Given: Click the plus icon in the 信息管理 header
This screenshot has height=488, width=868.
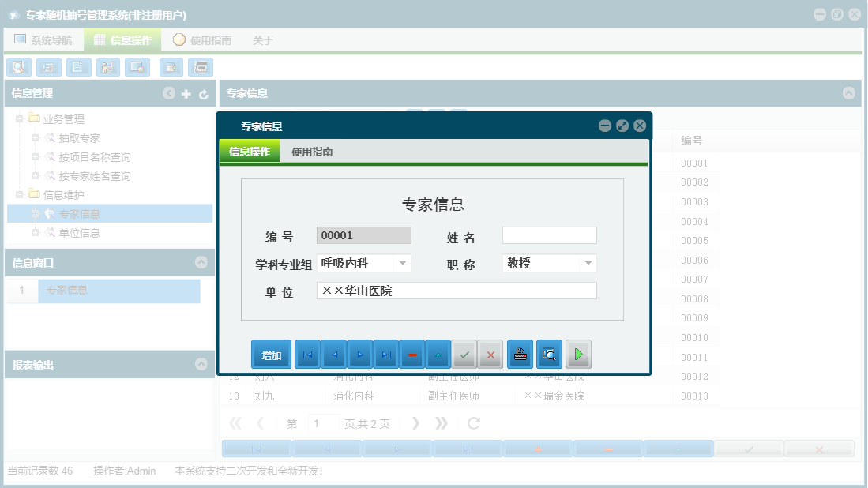Looking at the screenshot, I should point(184,93).
